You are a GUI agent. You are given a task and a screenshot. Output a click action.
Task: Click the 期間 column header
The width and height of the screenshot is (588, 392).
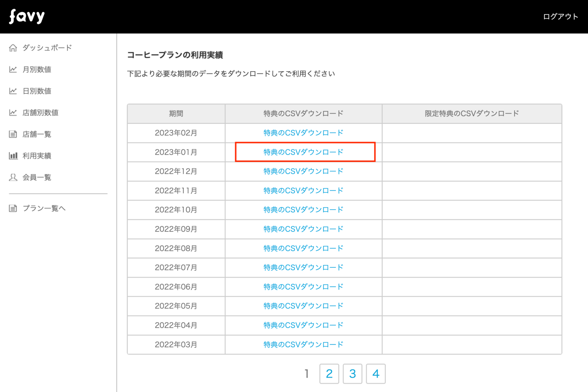pyautogui.click(x=176, y=114)
